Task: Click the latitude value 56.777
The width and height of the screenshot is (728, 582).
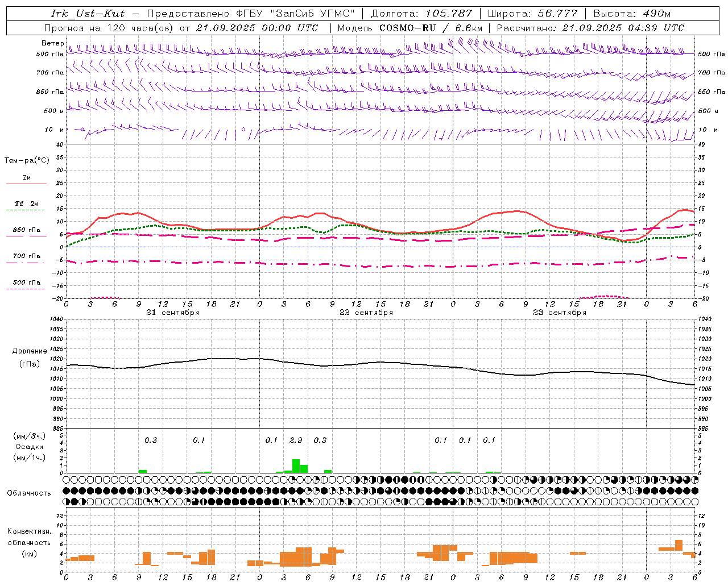Action: 557,14
